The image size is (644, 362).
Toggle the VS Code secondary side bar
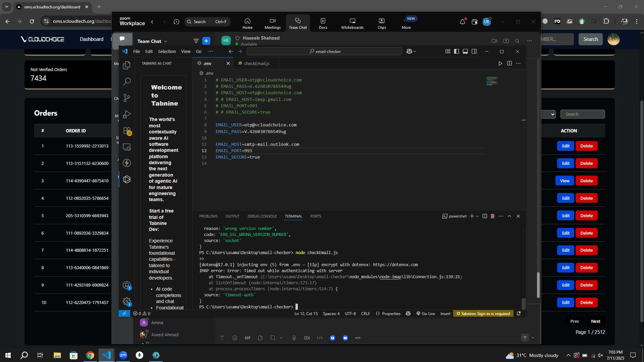tap(474, 51)
